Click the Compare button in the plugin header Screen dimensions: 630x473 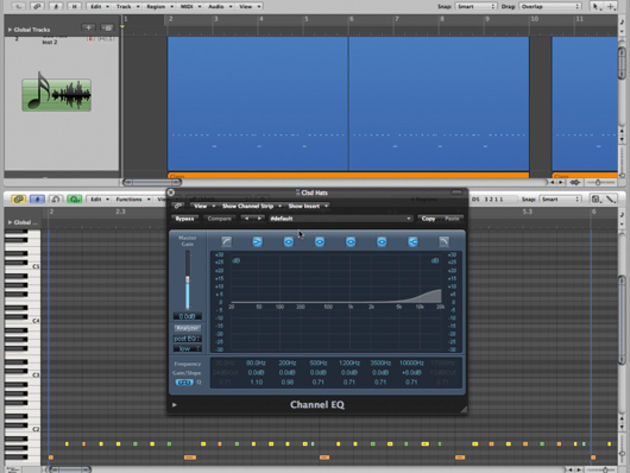click(x=219, y=219)
